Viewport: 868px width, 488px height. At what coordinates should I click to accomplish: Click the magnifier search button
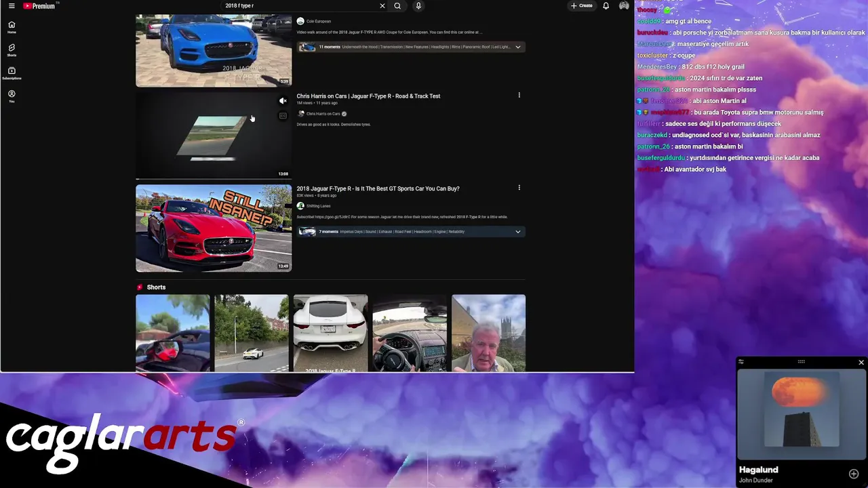pyautogui.click(x=397, y=6)
